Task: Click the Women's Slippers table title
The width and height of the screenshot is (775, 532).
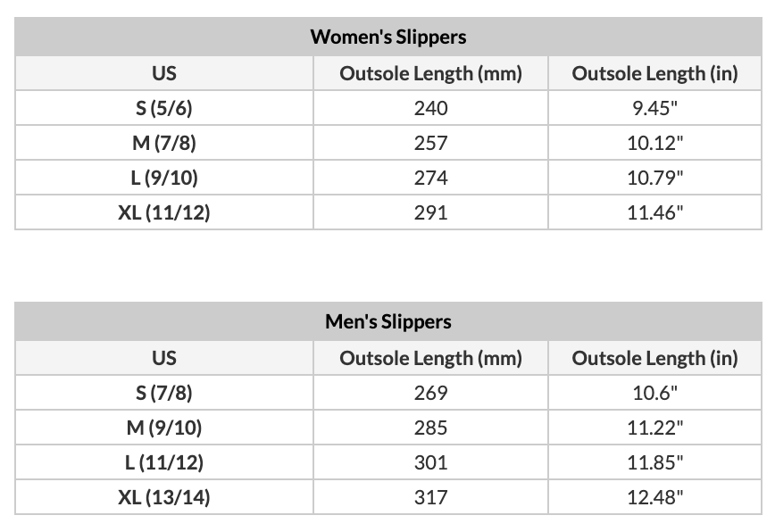Action: [x=387, y=37]
